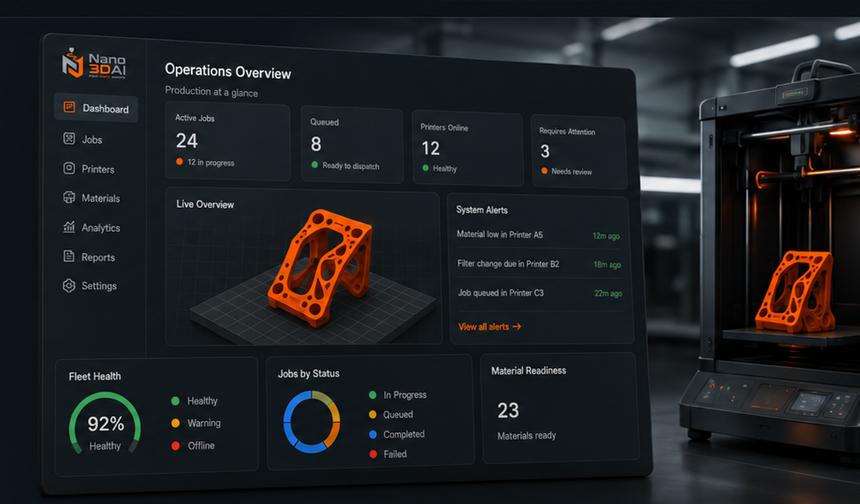Viewport: 860px width, 504px height.
Task: Select the Material low in Printer A5 alert
Action: tap(539, 235)
